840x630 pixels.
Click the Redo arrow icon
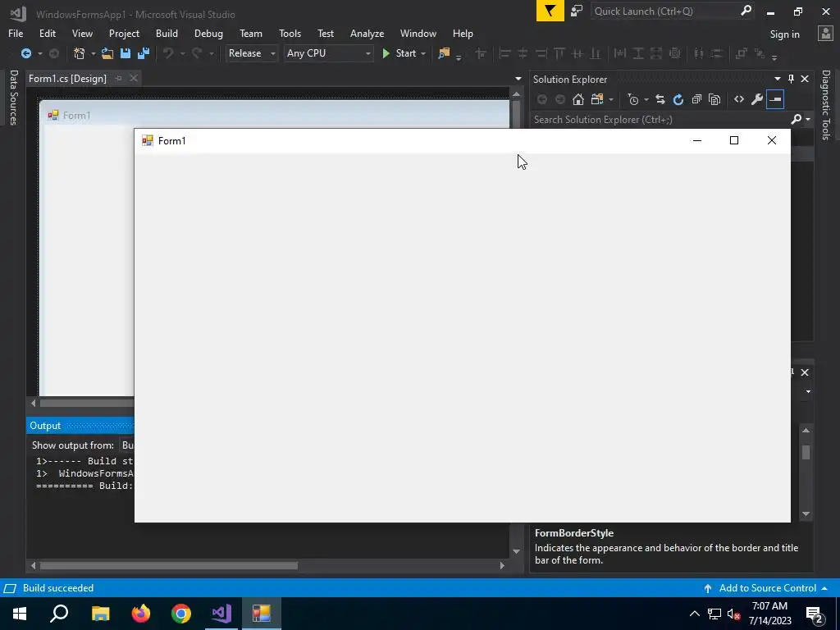pyautogui.click(x=197, y=53)
